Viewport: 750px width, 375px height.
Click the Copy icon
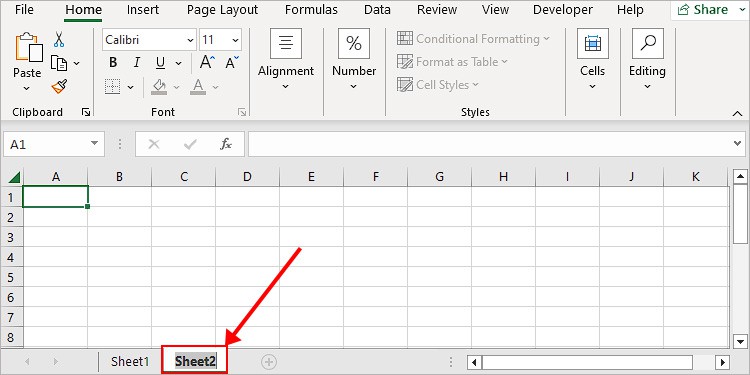point(59,63)
